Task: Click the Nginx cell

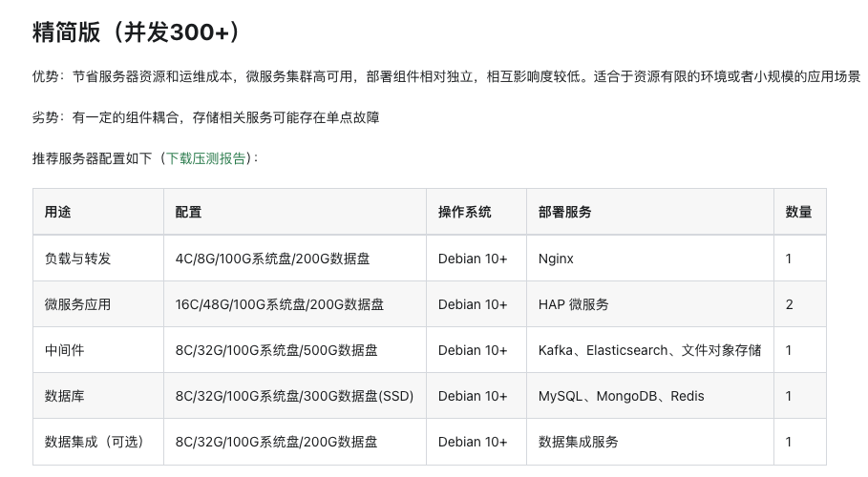Action: (556, 259)
